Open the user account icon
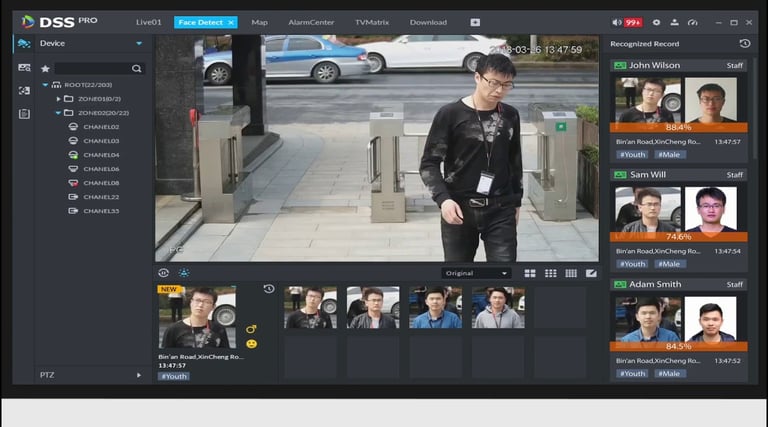768x427 pixels. click(674, 23)
